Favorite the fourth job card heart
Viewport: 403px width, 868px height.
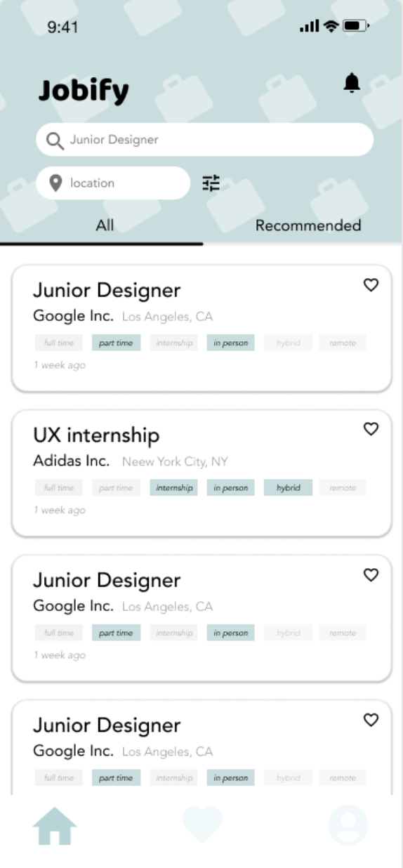click(371, 719)
